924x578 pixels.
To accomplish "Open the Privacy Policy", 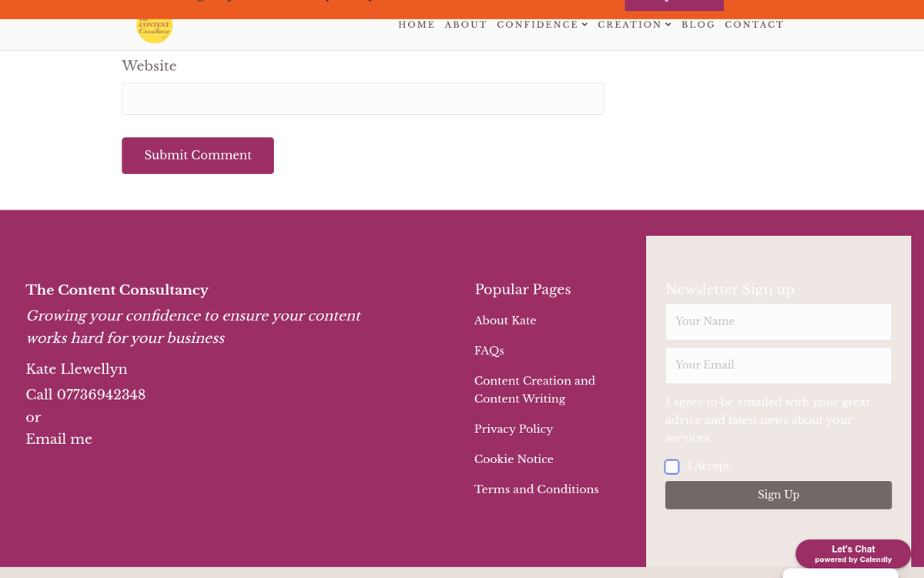I will (513, 429).
